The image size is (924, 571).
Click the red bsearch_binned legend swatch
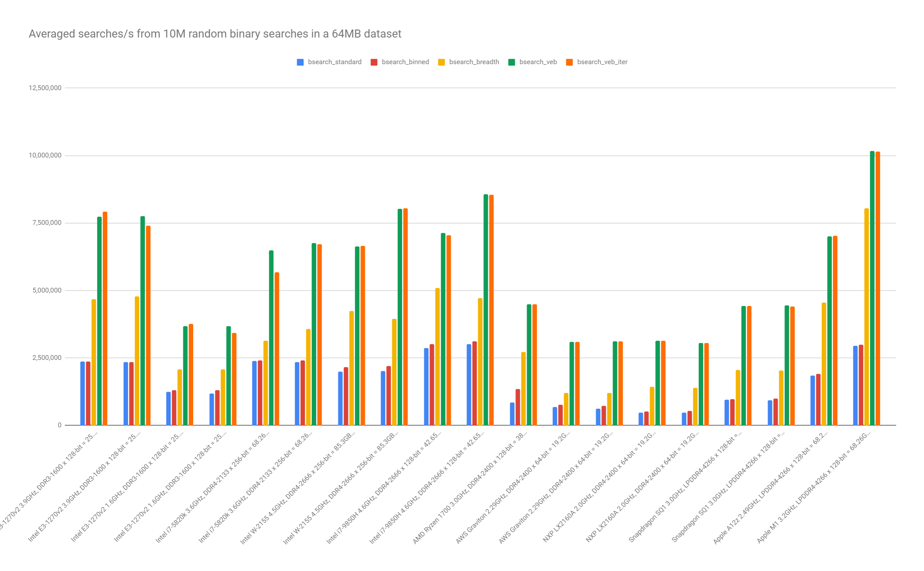coord(374,62)
